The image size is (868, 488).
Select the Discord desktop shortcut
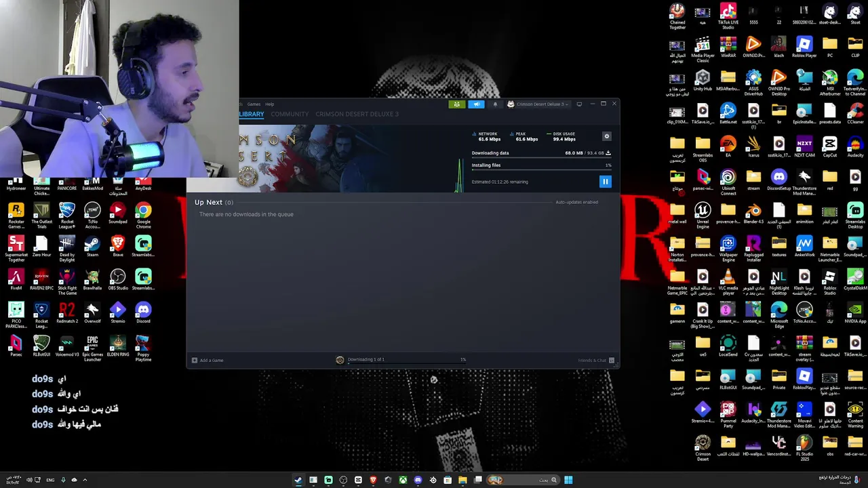[x=143, y=312]
